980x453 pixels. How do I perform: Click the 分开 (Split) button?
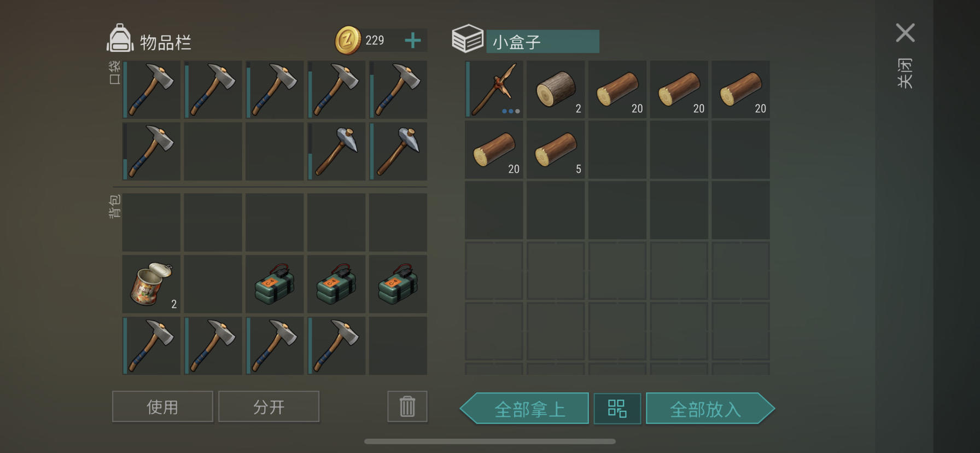coord(269,406)
